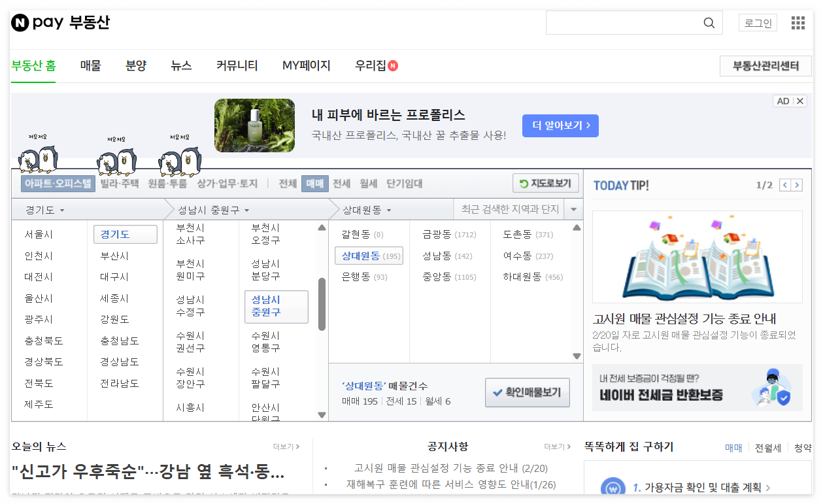Image resolution: width=823 pixels, height=504 pixels.
Task: Expand 오늘의 뉴스 더보기 link
Action: 286,447
